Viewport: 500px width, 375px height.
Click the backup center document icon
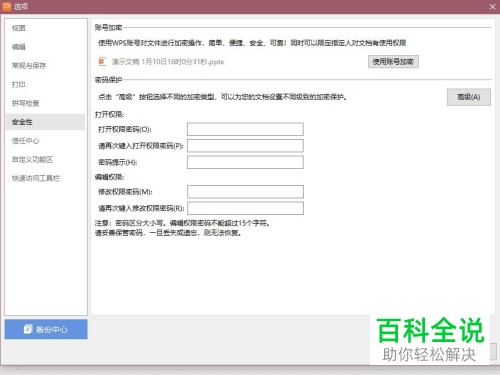click(28, 329)
